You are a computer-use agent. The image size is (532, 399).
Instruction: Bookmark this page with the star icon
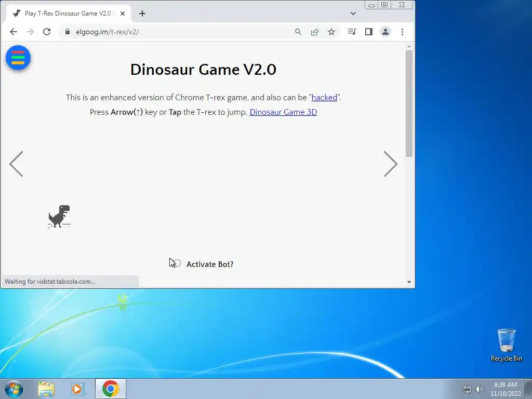tap(331, 32)
